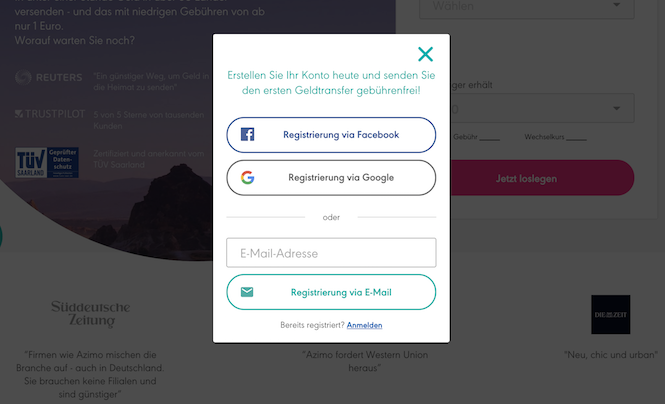This screenshot has width=665, height=404.
Task: Focus the E-Mail-Adresse input field
Action: (331, 253)
